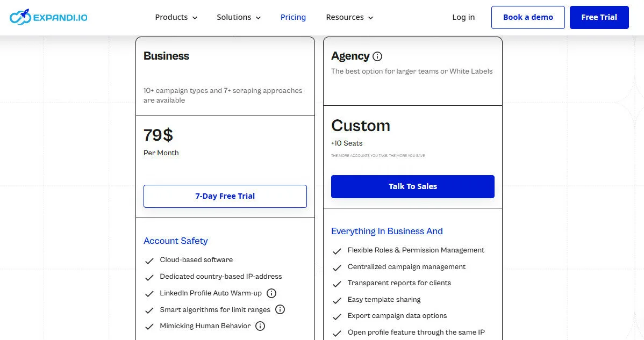Screen dimensions: 644x340
Task: Select the Pricing menu item
Action: [x=293, y=17]
